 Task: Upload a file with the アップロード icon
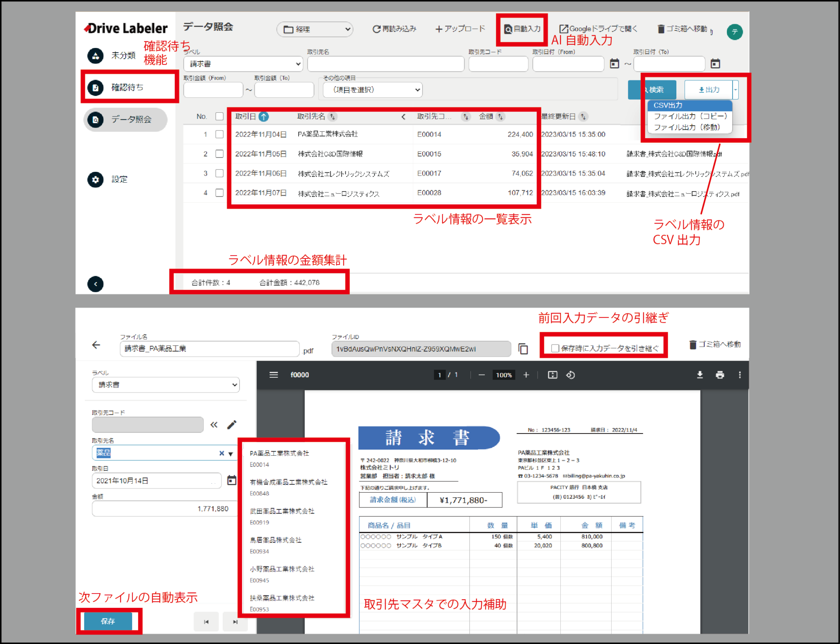(459, 29)
